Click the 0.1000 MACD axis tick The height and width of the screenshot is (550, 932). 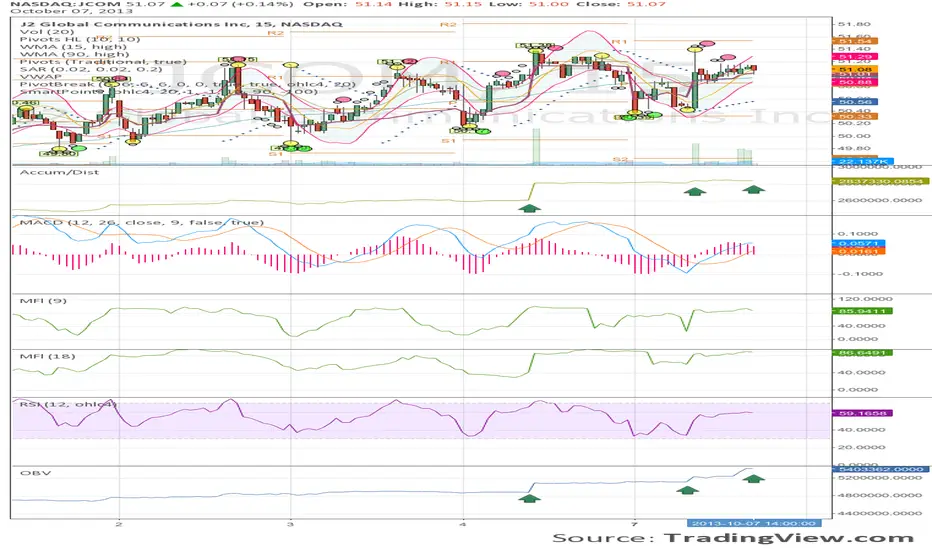(x=858, y=234)
